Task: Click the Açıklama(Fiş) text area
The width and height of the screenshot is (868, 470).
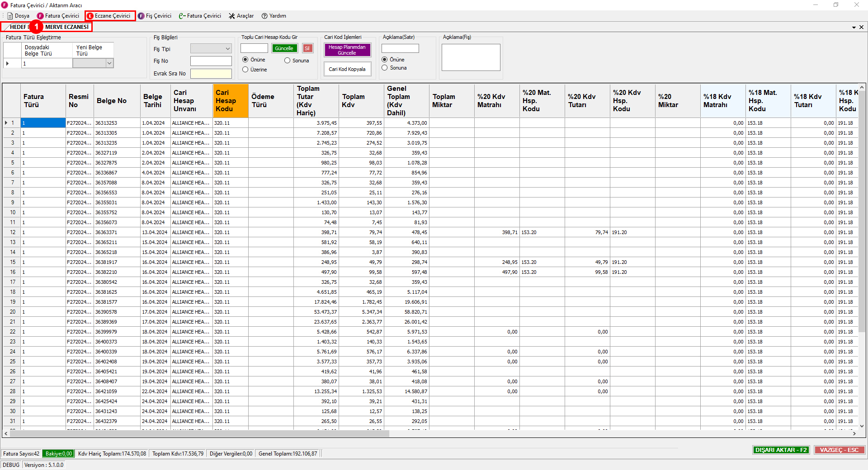Action: click(x=471, y=57)
